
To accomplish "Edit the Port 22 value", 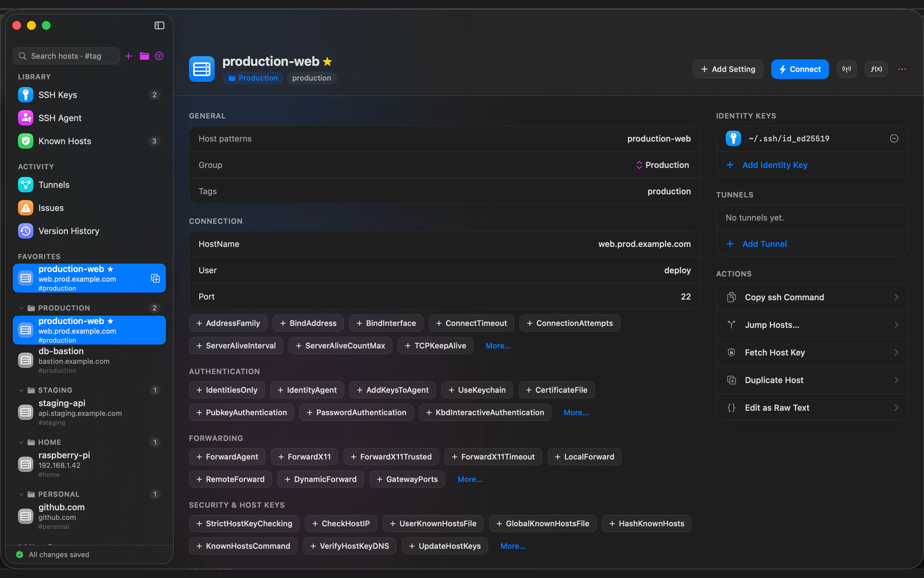I will 685,297.
